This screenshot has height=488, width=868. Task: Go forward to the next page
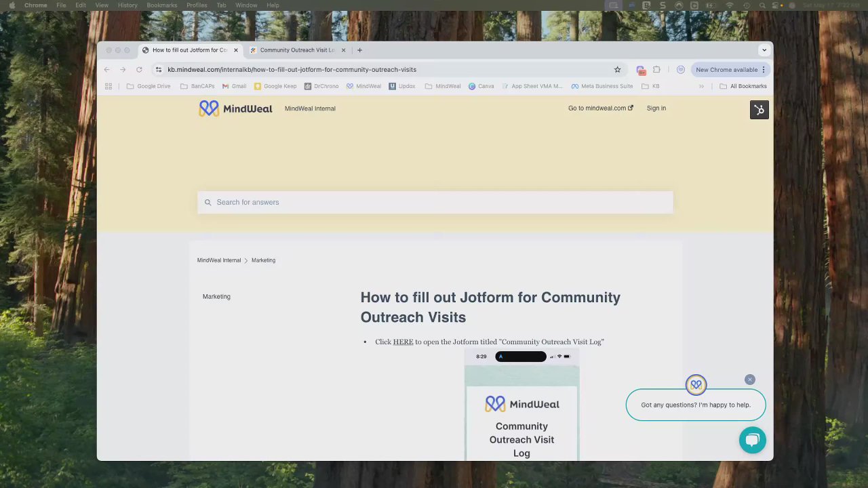(123, 69)
